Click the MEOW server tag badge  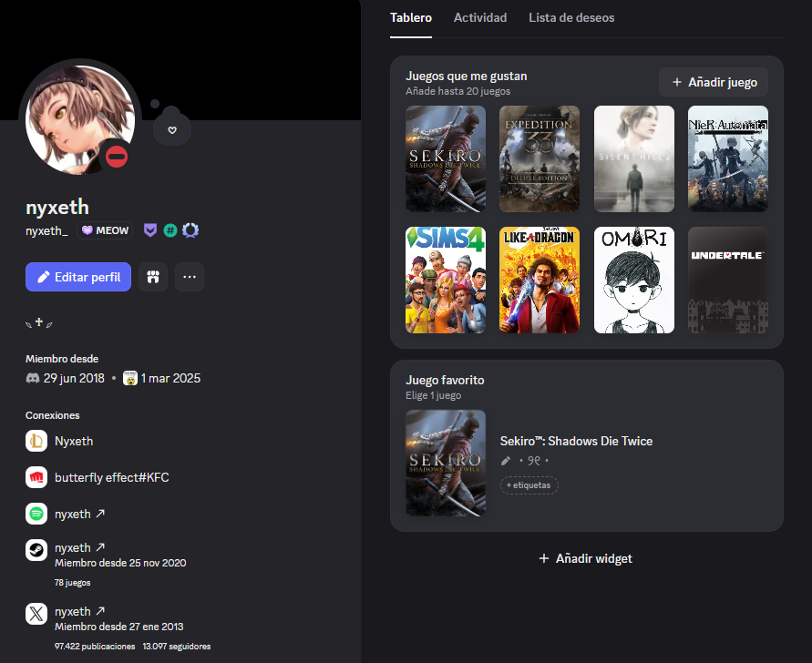[x=105, y=230]
